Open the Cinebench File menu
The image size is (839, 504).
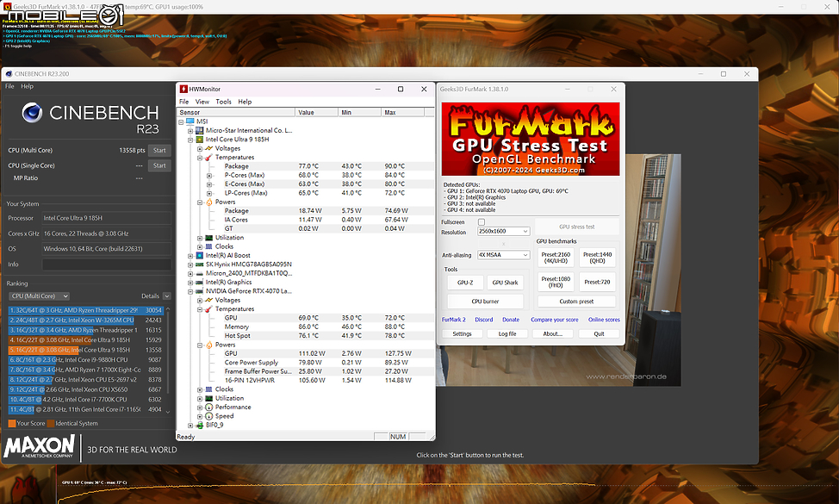(x=9, y=86)
